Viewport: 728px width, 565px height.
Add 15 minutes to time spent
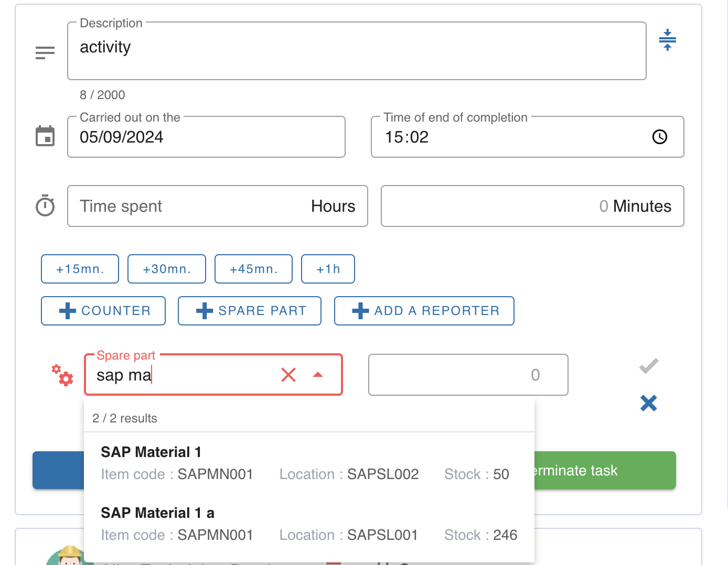coord(80,269)
